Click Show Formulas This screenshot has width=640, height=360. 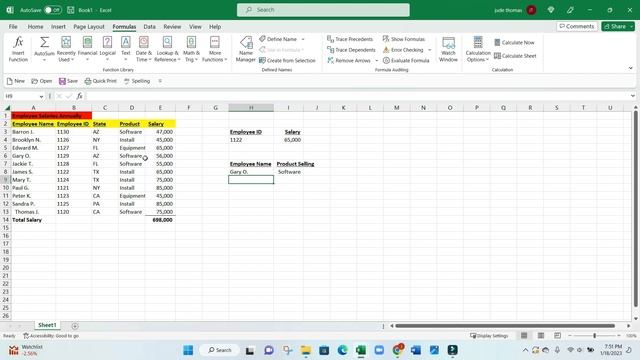(x=404, y=39)
